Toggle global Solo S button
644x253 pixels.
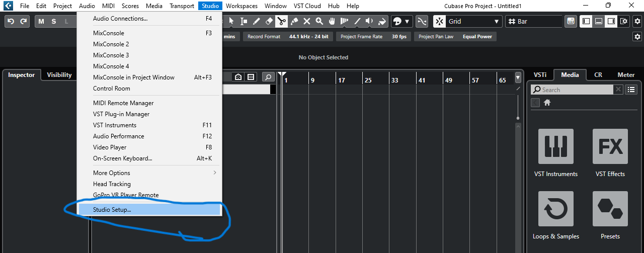[54, 21]
